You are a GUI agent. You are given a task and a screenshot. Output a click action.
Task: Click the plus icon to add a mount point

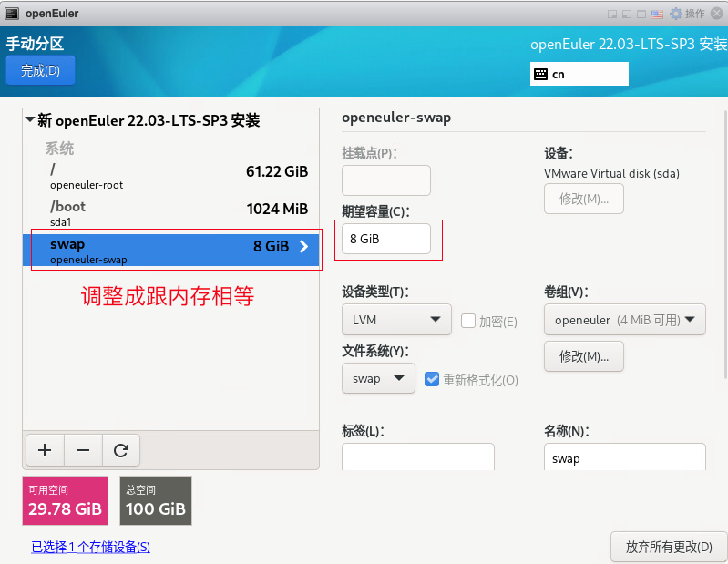pos(45,450)
